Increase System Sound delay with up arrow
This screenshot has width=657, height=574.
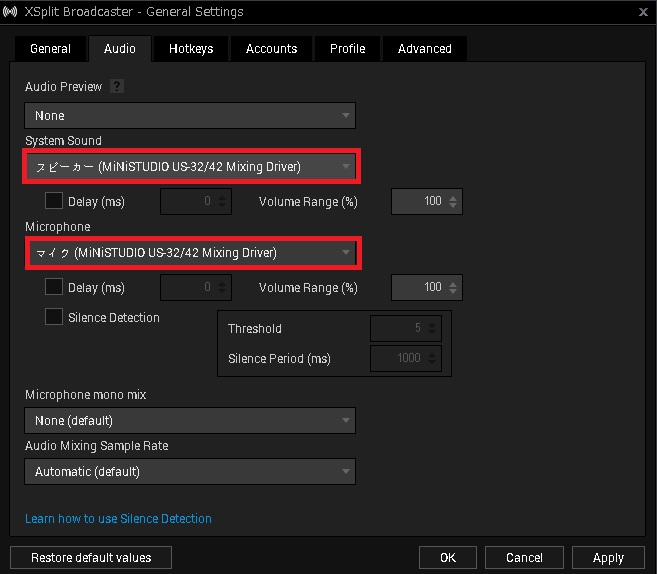pyautogui.click(x=222, y=198)
